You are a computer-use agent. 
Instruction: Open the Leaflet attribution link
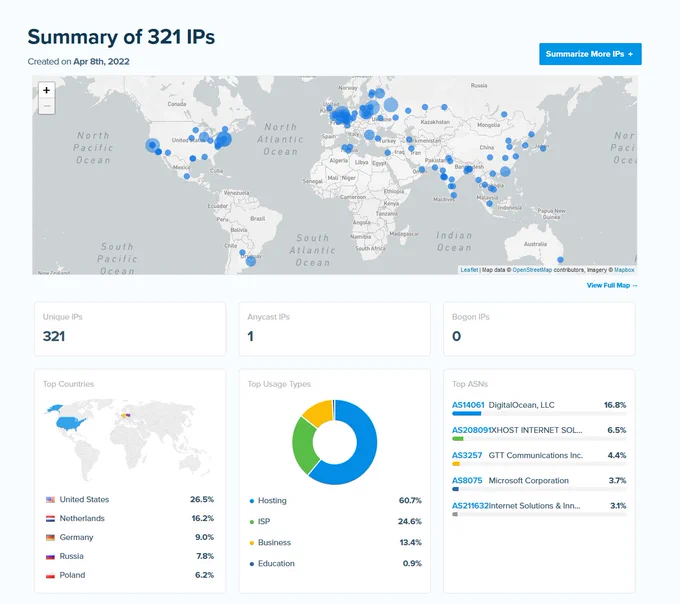pos(469,270)
